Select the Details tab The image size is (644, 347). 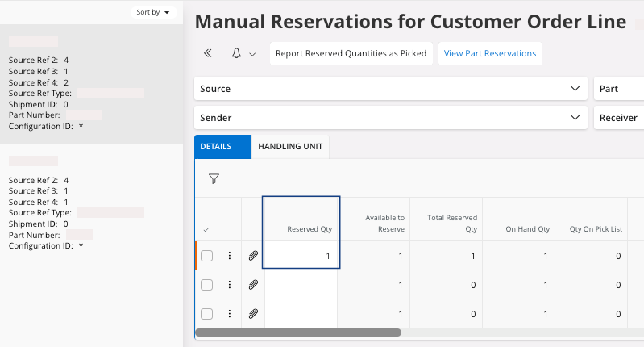[x=216, y=147]
